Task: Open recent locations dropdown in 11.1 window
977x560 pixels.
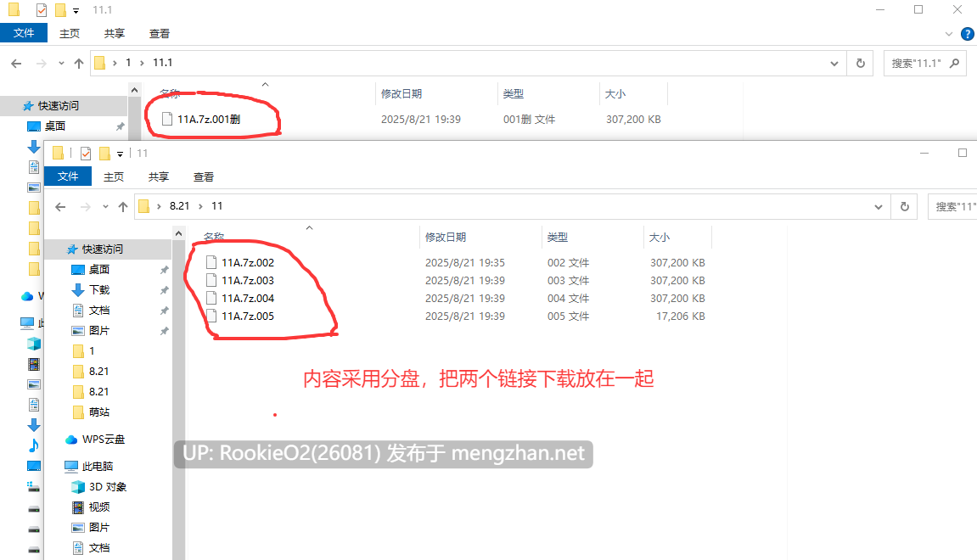Action: click(61, 63)
